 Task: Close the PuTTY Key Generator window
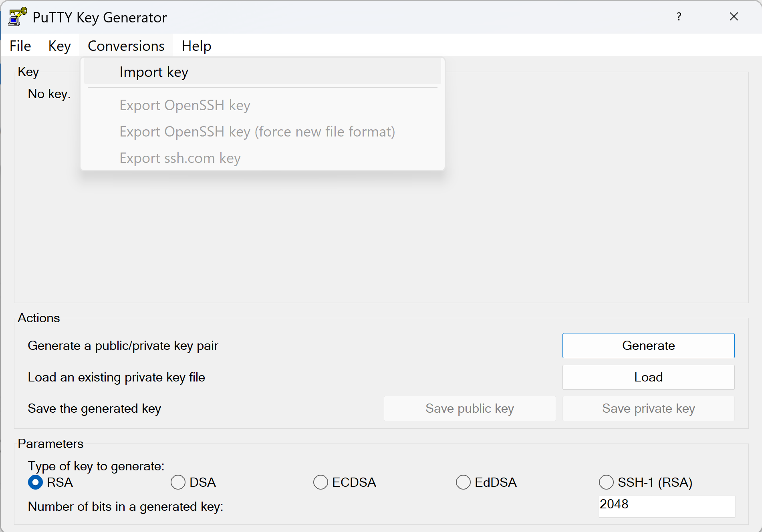point(734,17)
